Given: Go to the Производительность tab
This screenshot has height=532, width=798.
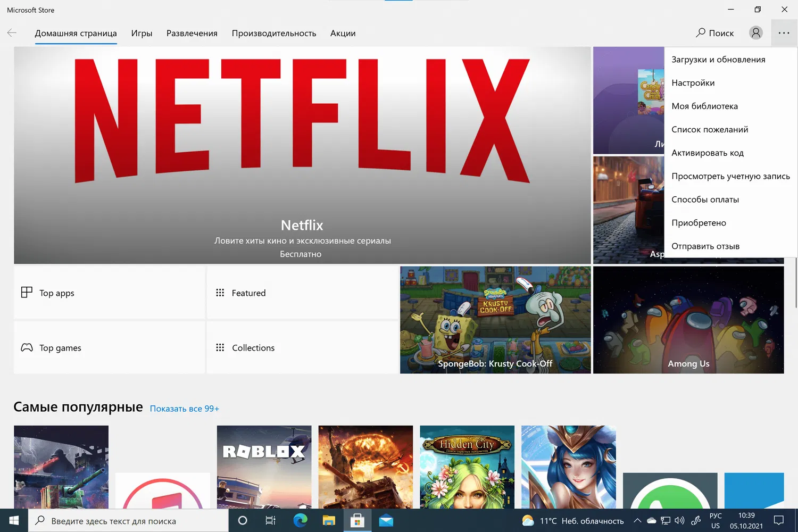Looking at the screenshot, I should tap(273, 33).
